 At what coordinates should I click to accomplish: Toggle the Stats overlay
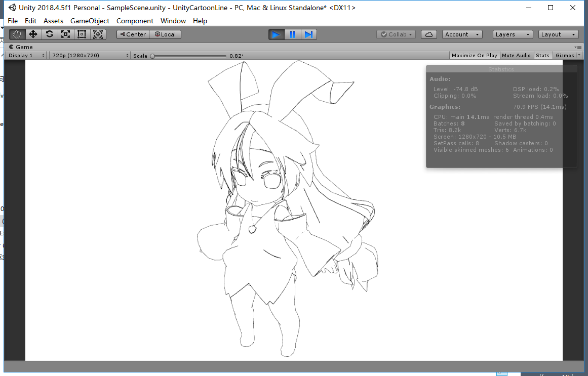542,56
